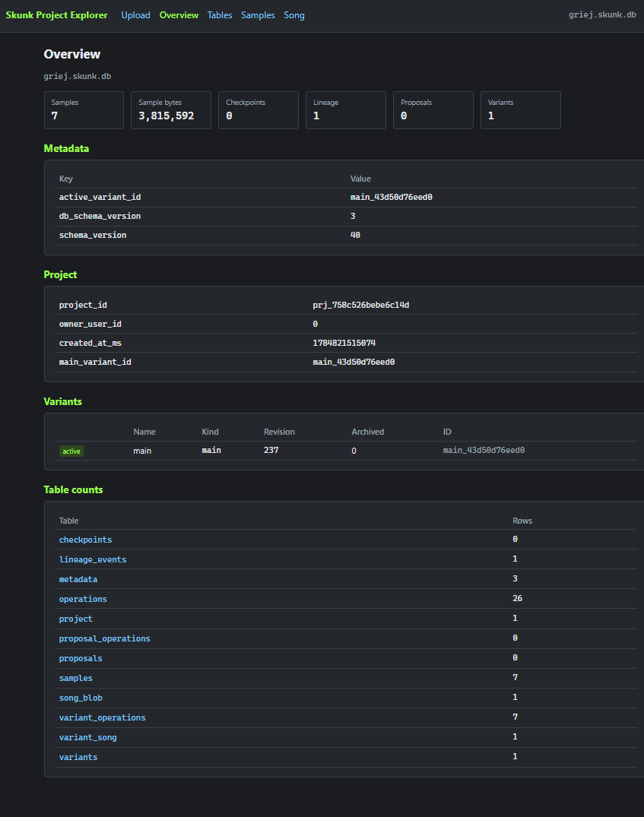The width and height of the screenshot is (644, 817).
Task: Select the main_variant_id row label
Action: (95, 362)
